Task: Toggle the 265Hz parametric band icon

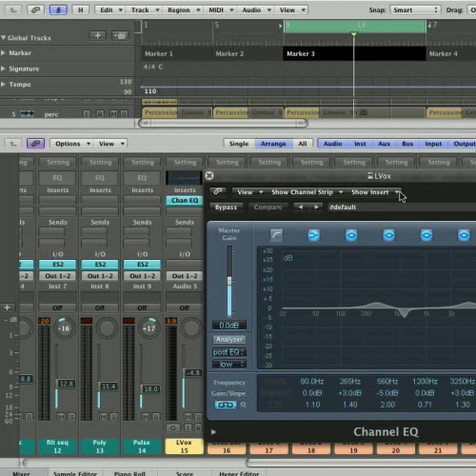Action: 351,235
